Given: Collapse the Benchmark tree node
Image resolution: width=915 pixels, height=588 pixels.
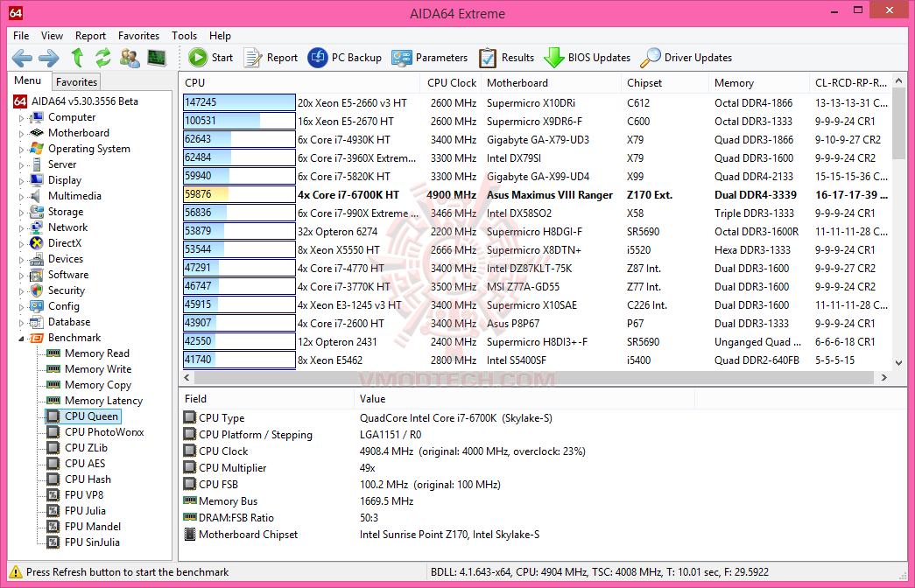Looking at the screenshot, I should tap(21, 339).
